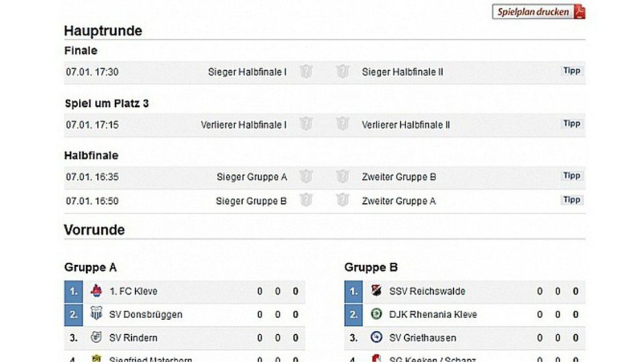Click the PDF icon beside Spielplan drucken
The height and width of the screenshot is (362, 644).
coord(579,11)
